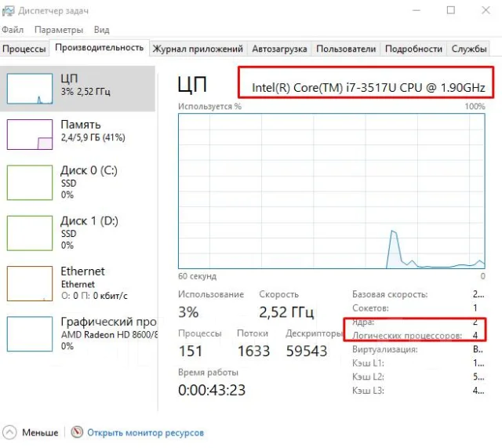Maximize the Диспетчер задач window
This screenshot has height=448, width=502.
[451, 10]
